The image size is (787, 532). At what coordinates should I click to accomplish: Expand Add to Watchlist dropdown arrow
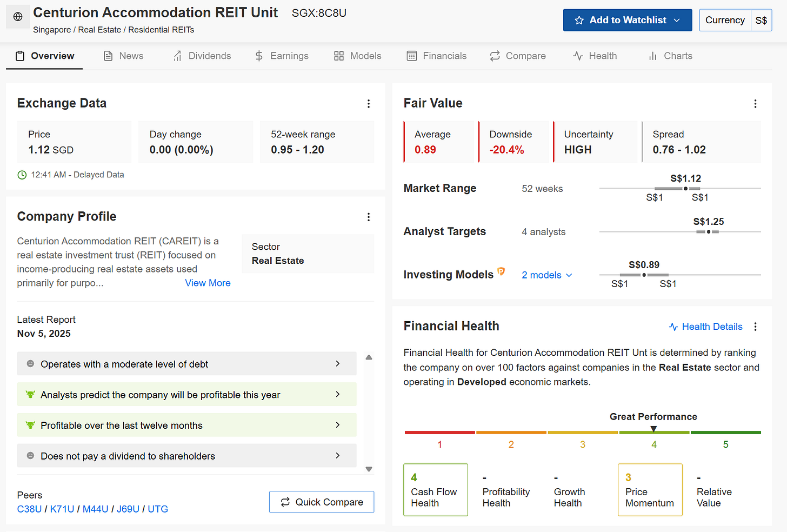coord(677,20)
